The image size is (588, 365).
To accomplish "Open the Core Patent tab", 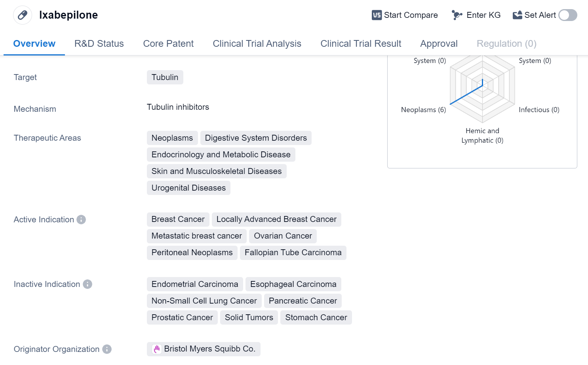I will click(168, 44).
